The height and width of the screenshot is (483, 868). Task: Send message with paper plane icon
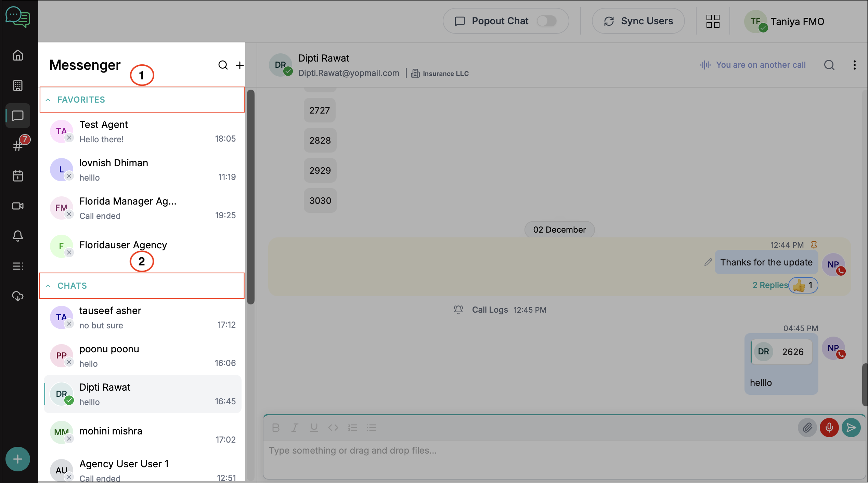851,428
